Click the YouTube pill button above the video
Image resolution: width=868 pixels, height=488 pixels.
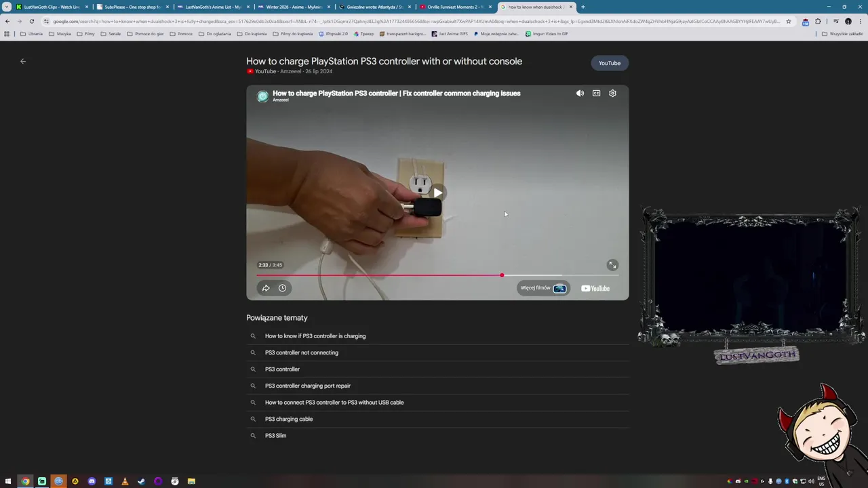(x=610, y=63)
